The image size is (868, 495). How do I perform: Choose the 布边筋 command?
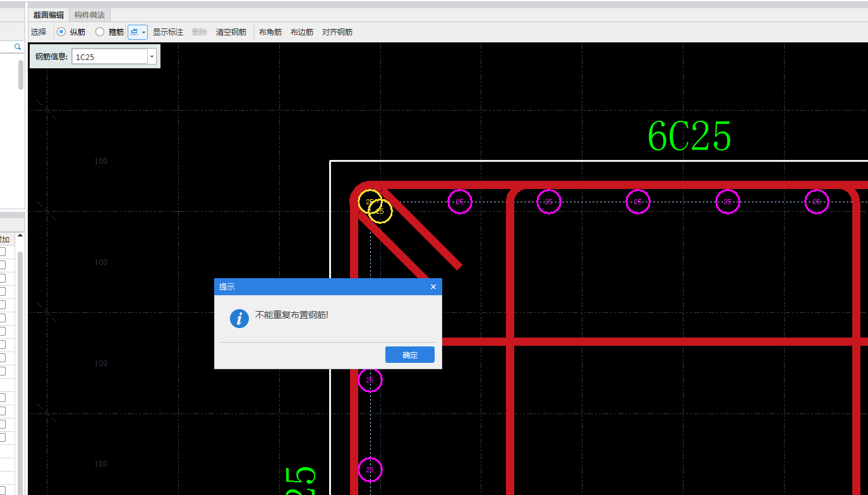tap(302, 32)
